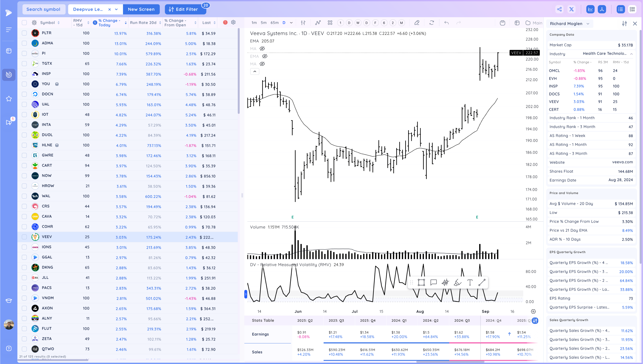Screen dimensions: 643x364
Task: Click the share icon in top bar
Action: click(559, 9)
